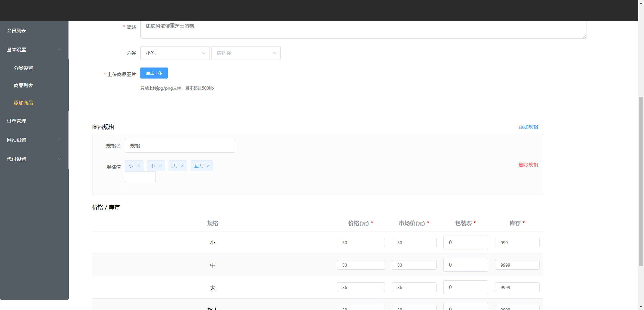Focus the 规格名 input field
Image resolution: width=644 pixels, height=310 pixels.
coord(180,146)
